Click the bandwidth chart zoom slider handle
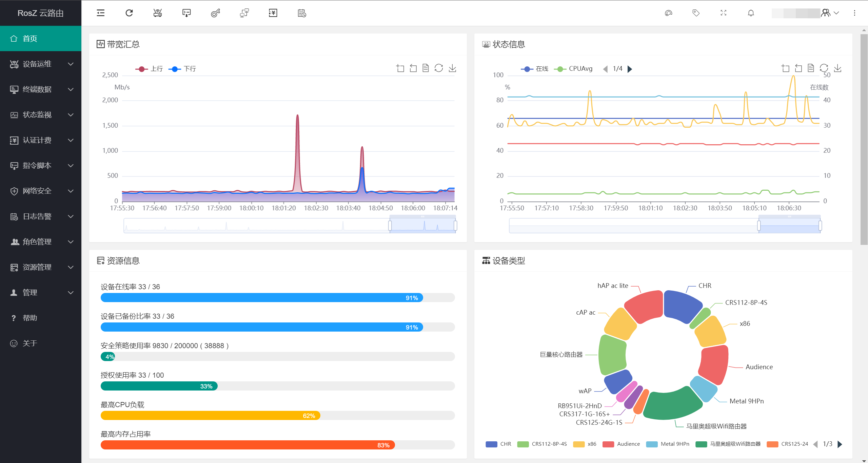 tap(390, 226)
